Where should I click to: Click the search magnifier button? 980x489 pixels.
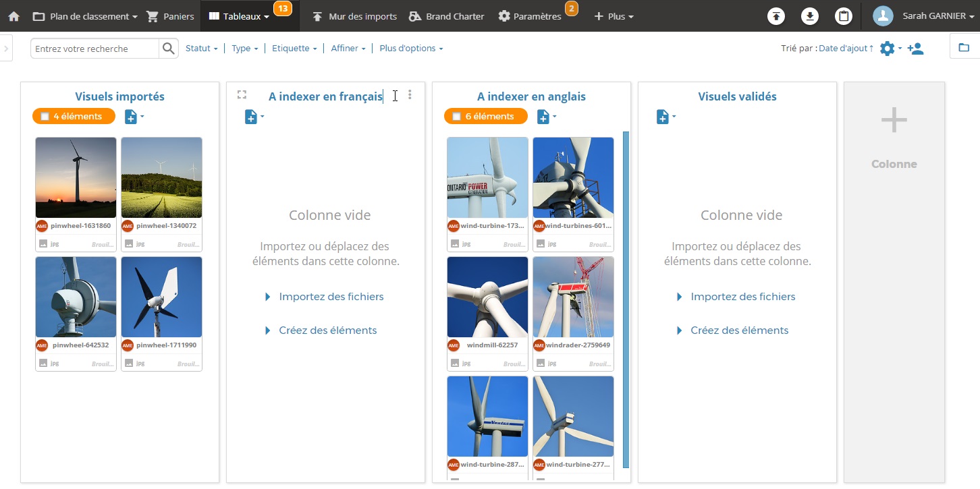168,49
